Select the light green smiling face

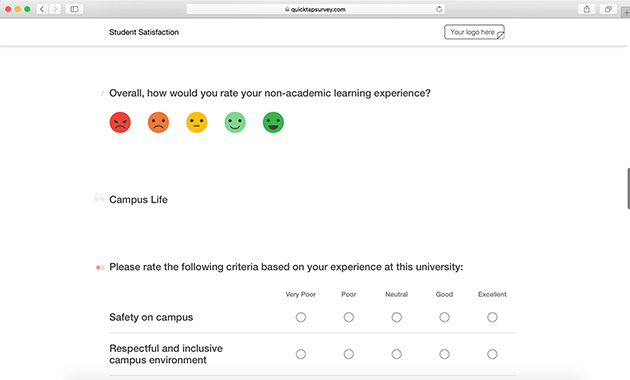(x=235, y=122)
